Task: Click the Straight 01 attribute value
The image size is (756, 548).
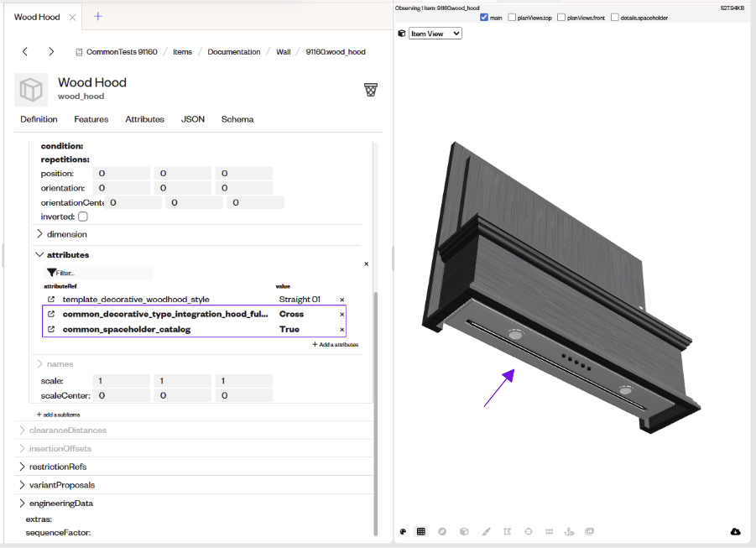Action: click(x=300, y=300)
